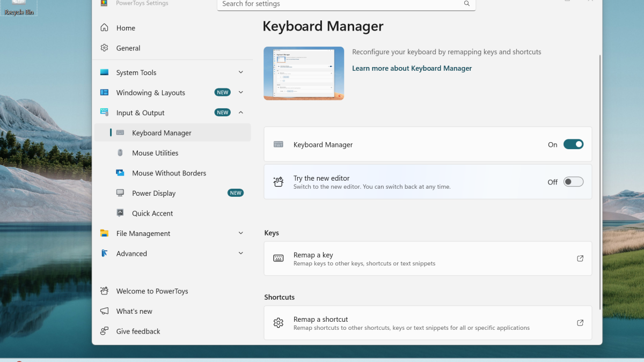Screen dimensions: 644x362
Task: Click the Give feedback icon
Action: [x=104, y=331]
